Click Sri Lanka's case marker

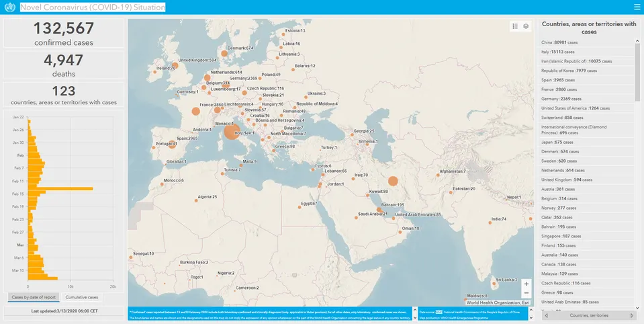tap(494, 283)
